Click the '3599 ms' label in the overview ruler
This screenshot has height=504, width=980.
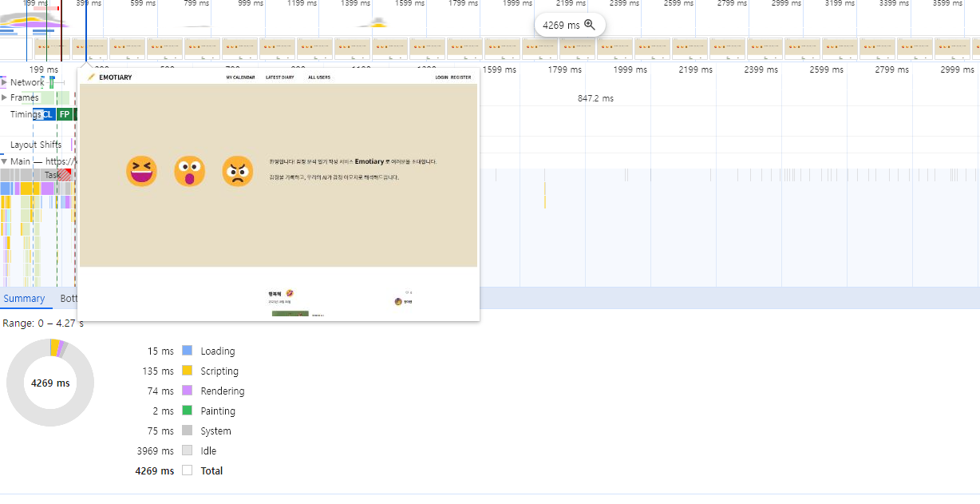pos(947,3)
